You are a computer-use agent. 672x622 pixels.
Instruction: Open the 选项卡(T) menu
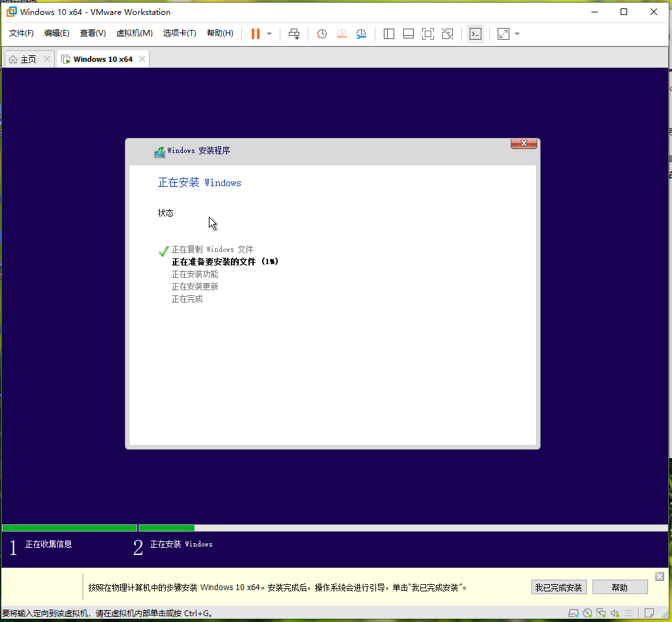click(x=180, y=33)
